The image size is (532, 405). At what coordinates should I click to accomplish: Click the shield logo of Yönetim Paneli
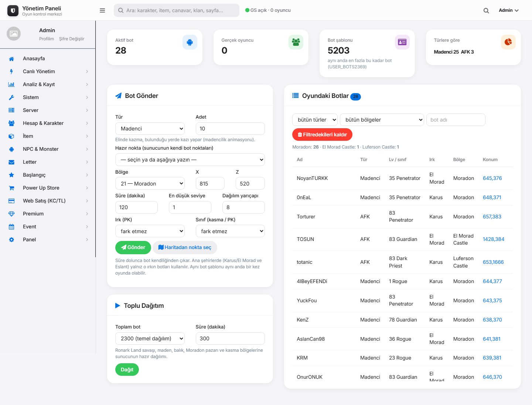pyautogui.click(x=13, y=11)
